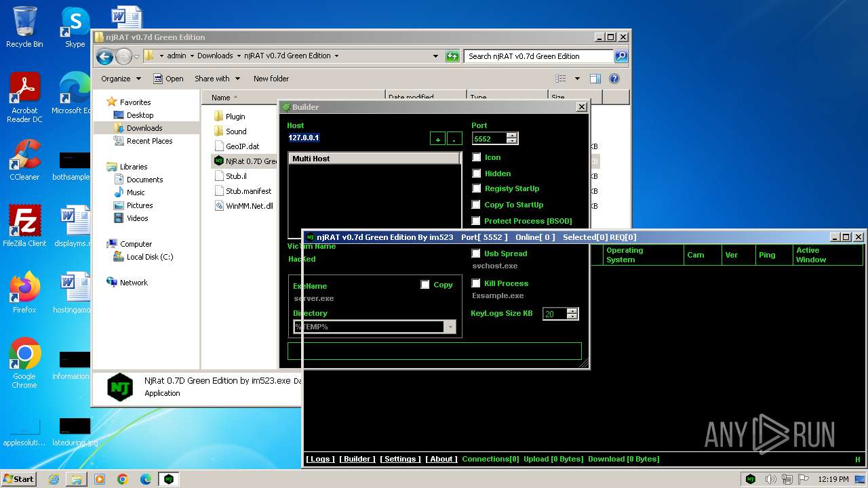Click Explorer refresh address button
This screenshot has width=868, height=488.
coord(452,56)
